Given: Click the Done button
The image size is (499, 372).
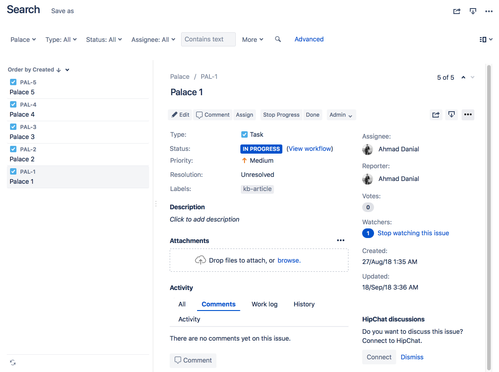Looking at the screenshot, I should (x=312, y=115).
